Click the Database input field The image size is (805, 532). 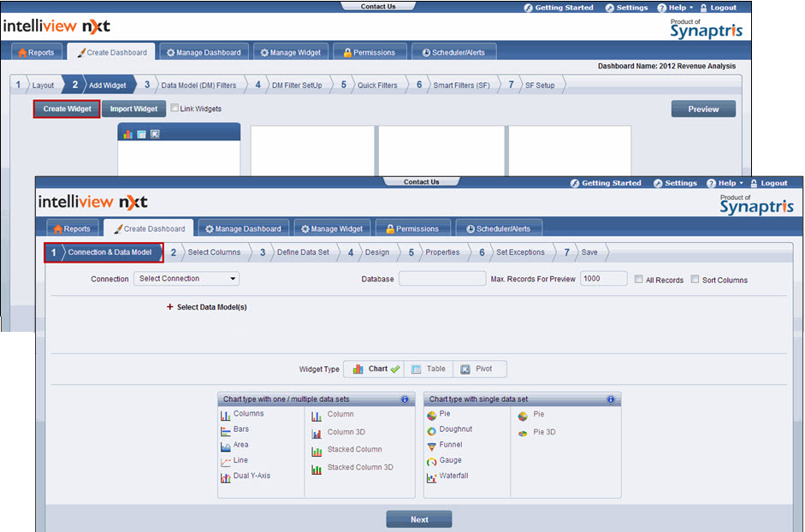pos(442,279)
